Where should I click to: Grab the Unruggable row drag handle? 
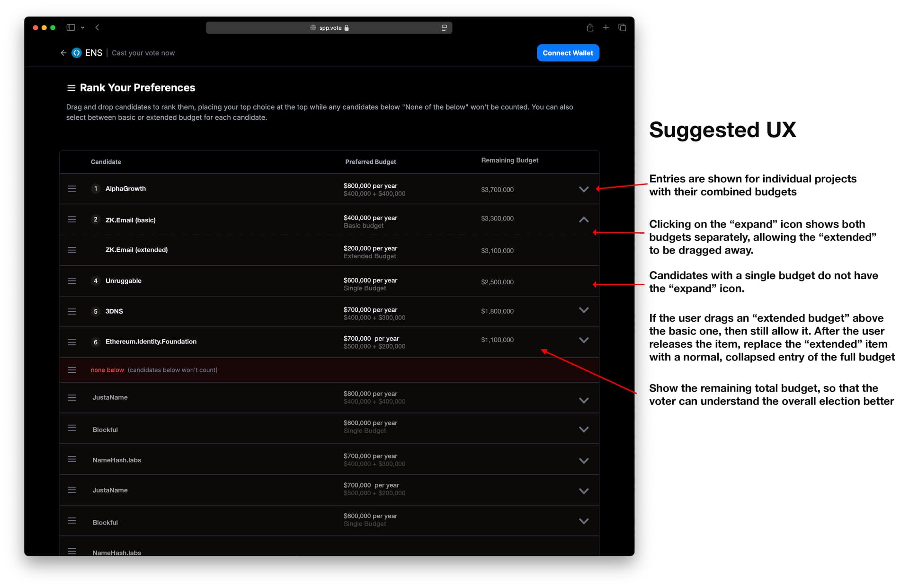pyautogui.click(x=72, y=281)
